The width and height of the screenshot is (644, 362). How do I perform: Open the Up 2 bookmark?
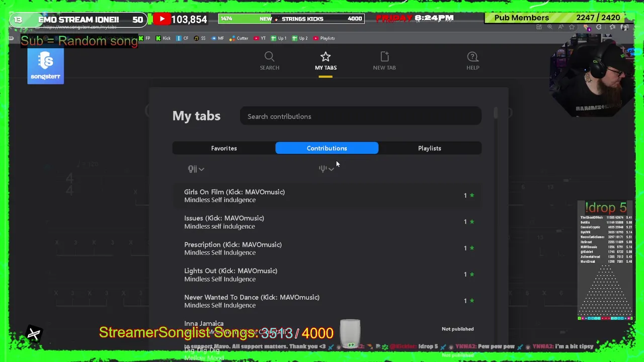click(300, 38)
